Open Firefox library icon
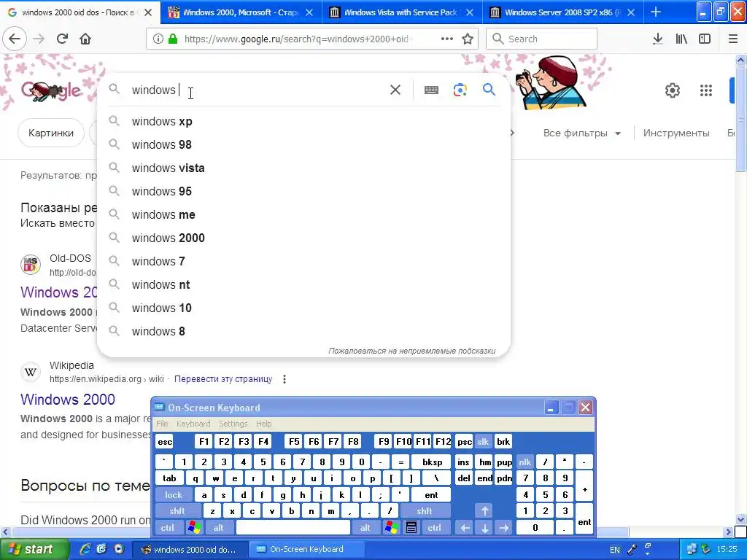747x560 pixels. [681, 39]
